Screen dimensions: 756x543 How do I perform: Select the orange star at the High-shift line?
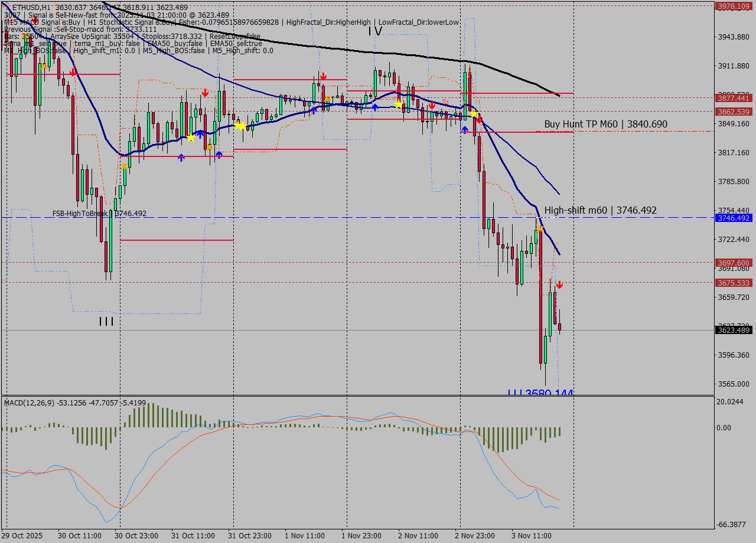click(540, 228)
